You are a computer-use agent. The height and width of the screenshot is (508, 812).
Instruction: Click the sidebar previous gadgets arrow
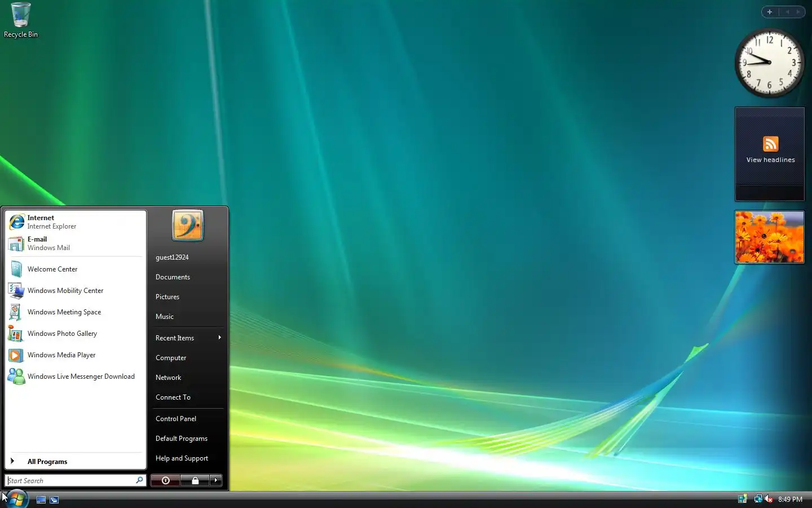click(x=787, y=12)
